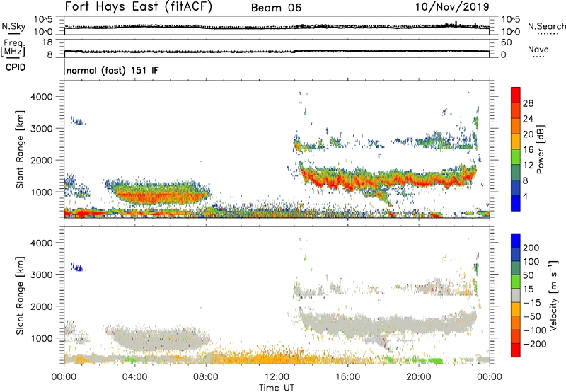Click the 'CPID' row label

point(16,67)
